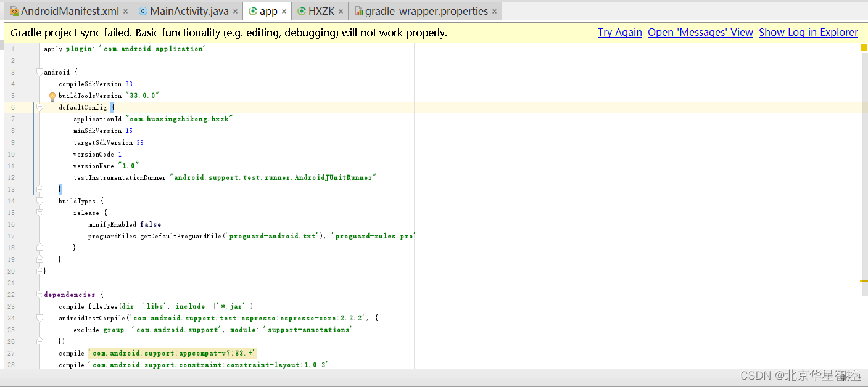Image resolution: width=868 pixels, height=387 pixels.
Task: Collapse the buildTypes block fold arrow
Action: click(x=39, y=200)
